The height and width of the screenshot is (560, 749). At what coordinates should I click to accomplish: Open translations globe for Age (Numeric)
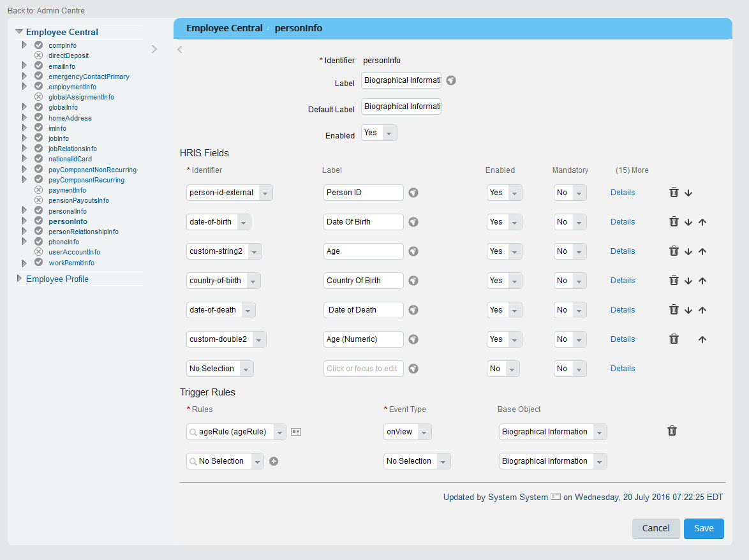(x=413, y=339)
